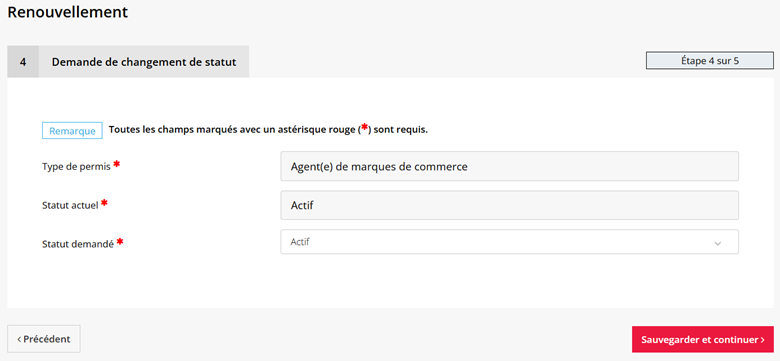This screenshot has width=780, height=361.
Task: Click the step number 4 box
Action: (23, 62)
